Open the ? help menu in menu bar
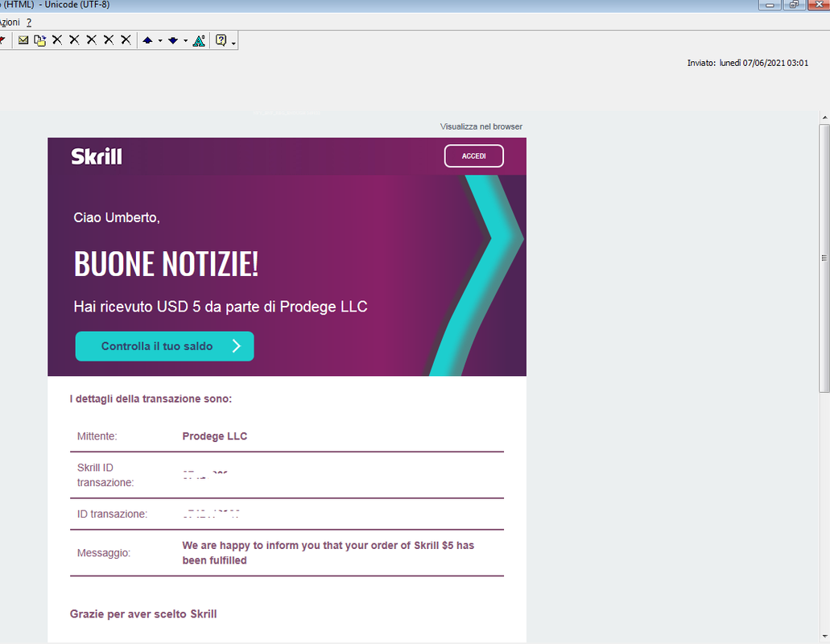The image size is (830, 644). [x=29, y=23]
